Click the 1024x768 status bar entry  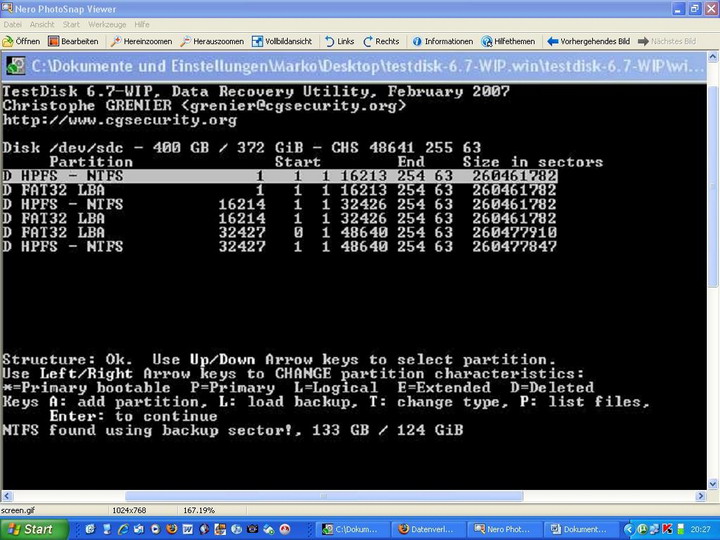(129, 510)
